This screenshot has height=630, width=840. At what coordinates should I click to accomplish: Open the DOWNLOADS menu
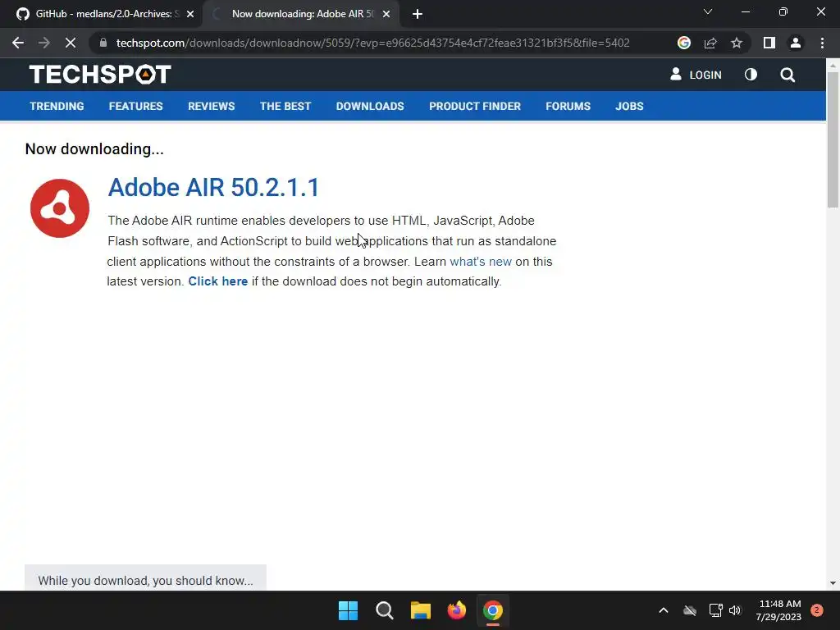370,106
